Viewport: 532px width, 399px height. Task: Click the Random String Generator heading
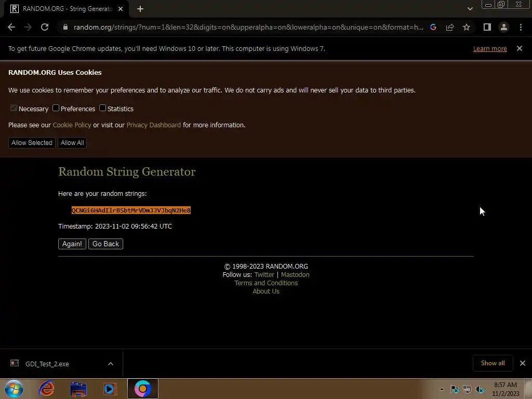click(127, 171)
